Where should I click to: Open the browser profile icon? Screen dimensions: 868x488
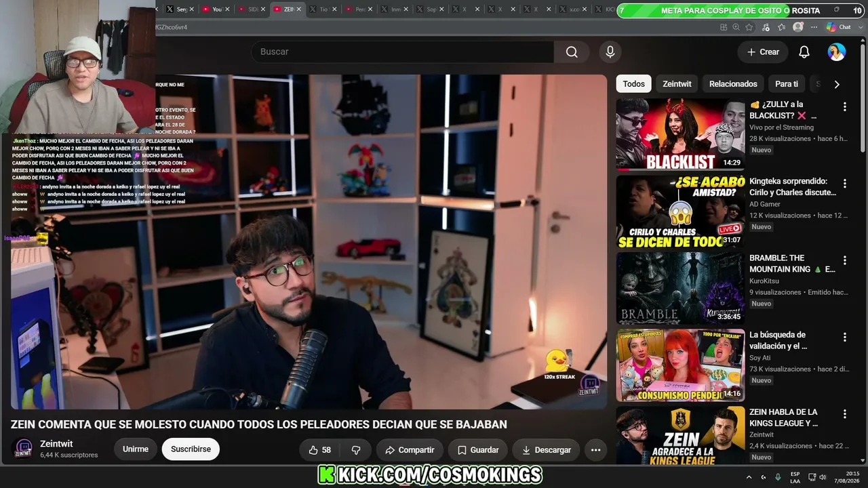click(x=798, y=27)
